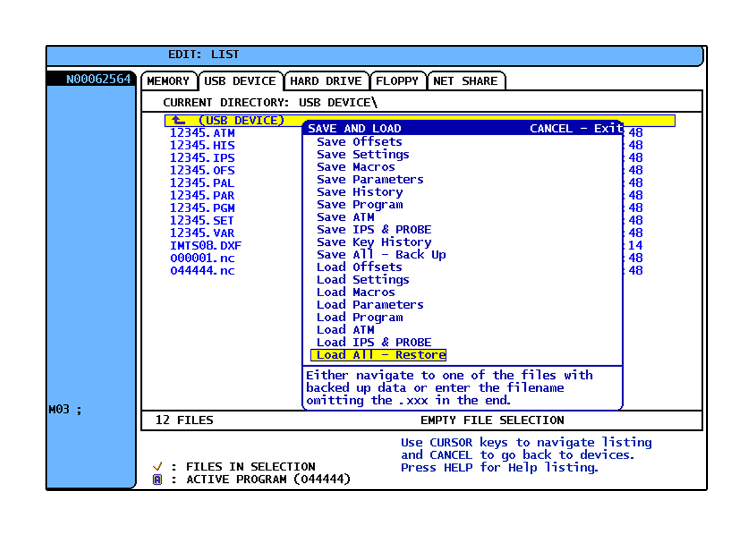Click the checkmark FILES IN SELECTION legend icon

point(157,467)
